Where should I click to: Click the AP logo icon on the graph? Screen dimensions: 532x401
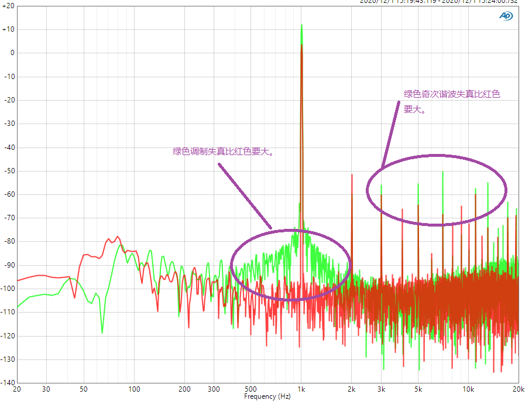click(506, 16)
